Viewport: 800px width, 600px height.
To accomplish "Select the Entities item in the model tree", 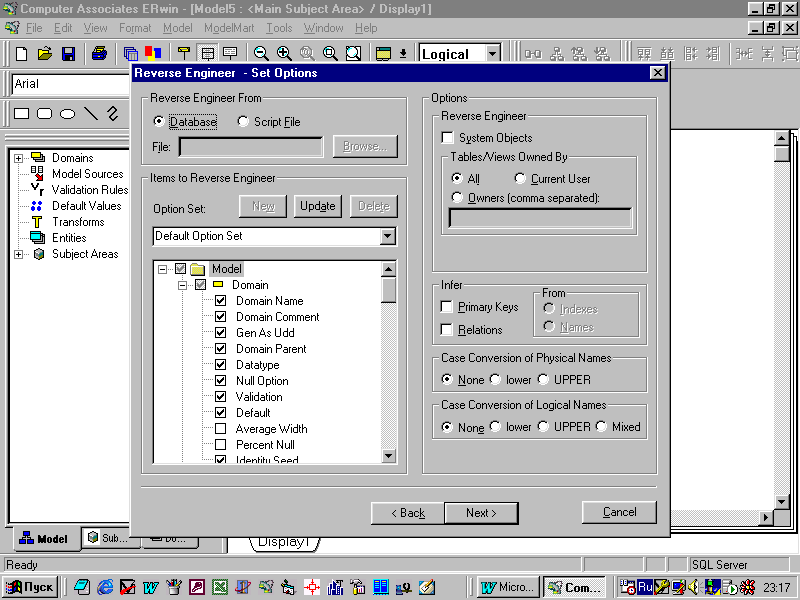I will [69, 238].
